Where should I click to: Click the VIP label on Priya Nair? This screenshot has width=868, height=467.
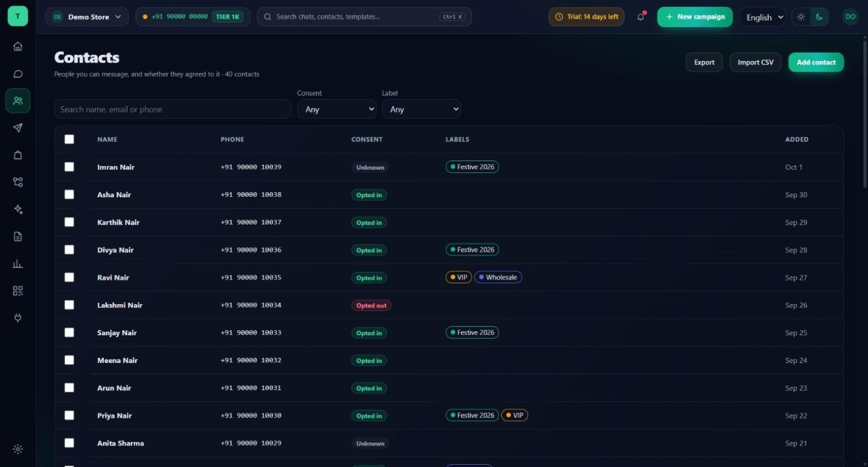point(514,415)
